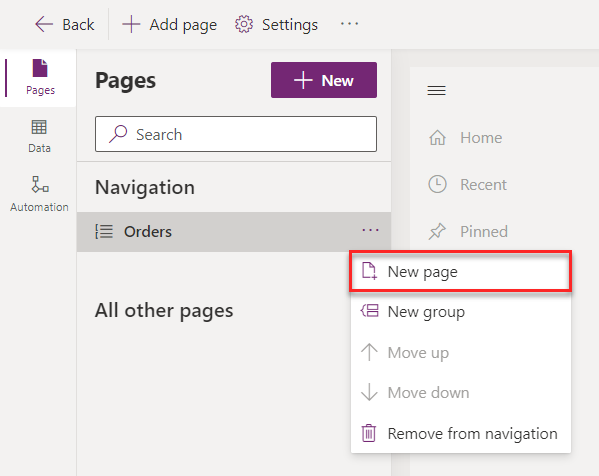The width and height of the screenshot is (599, 476).
Task: Go back using the Back arrow
Action: click(x=64, y=25)
